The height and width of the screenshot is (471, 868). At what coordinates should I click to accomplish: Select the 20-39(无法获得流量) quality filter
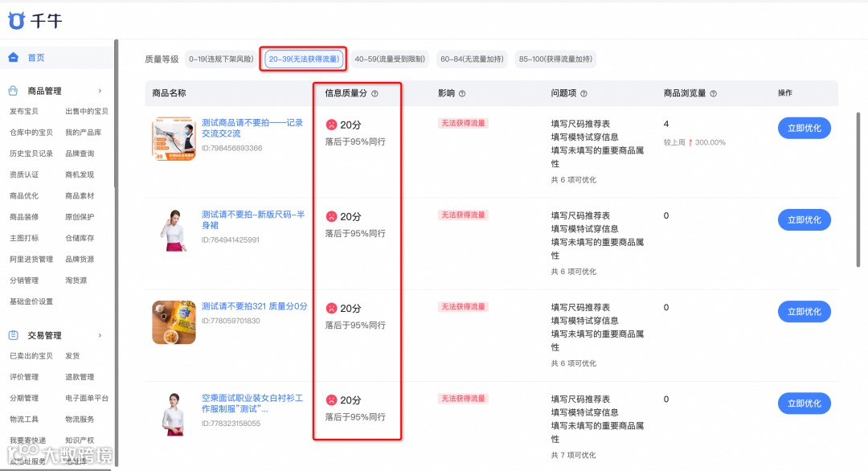pos(303,59)
